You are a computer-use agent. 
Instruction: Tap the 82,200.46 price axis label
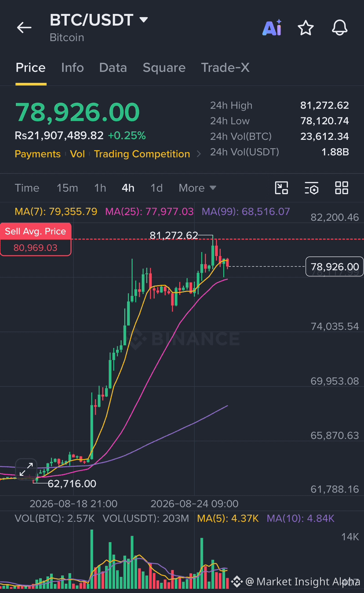[335, 217]
